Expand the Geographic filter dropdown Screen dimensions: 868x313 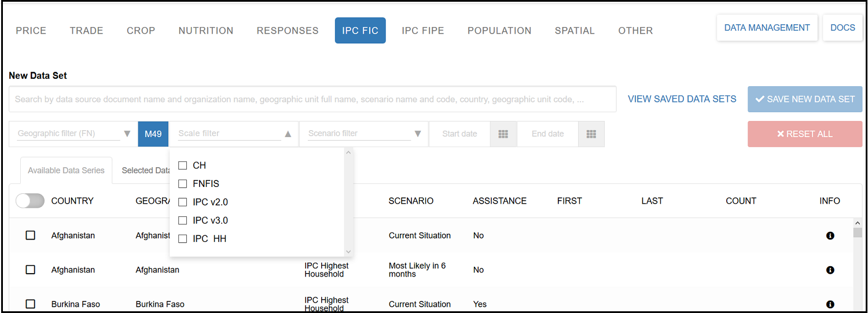coord(127,134)
